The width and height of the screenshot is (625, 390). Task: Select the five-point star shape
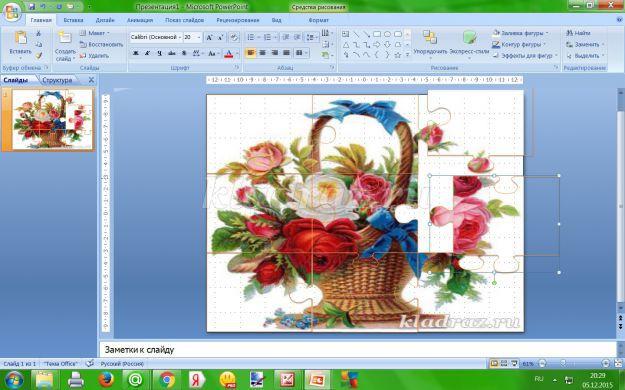[397, 55]
